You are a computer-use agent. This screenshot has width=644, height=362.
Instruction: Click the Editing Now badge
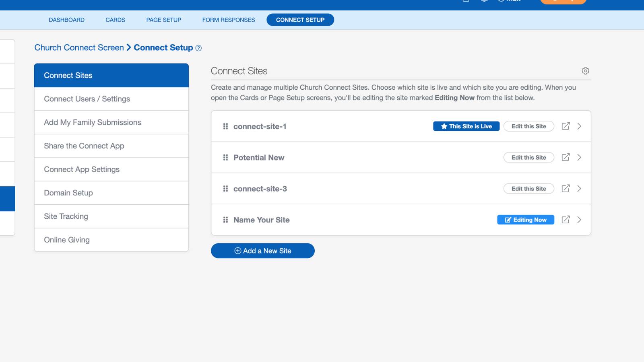click(526, 220)
